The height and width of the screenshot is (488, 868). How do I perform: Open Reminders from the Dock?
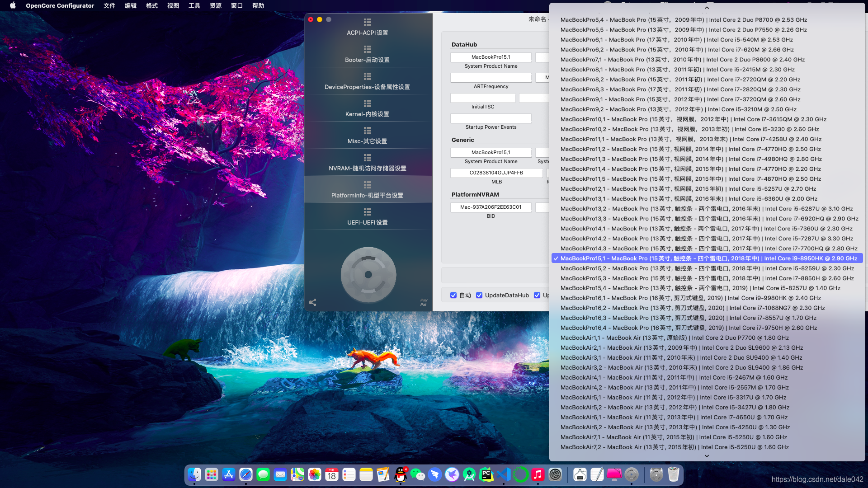349,474
